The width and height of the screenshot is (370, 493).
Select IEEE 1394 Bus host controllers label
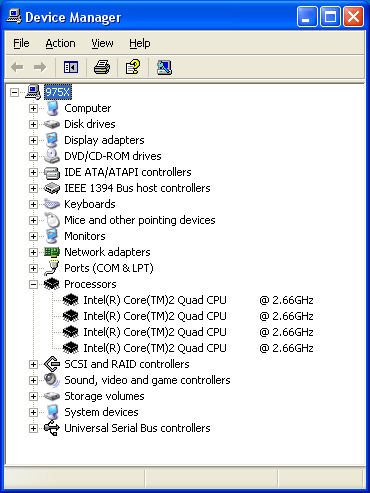click(x=137, y=188)
